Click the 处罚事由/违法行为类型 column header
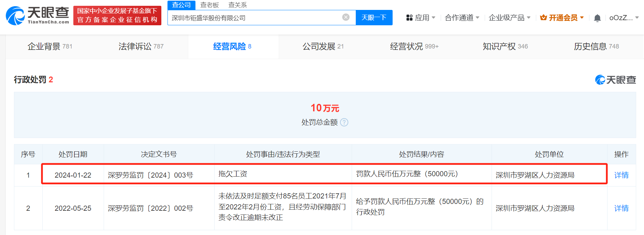The height and width of the screenshot is (235, 644). (x=283, y=154)
